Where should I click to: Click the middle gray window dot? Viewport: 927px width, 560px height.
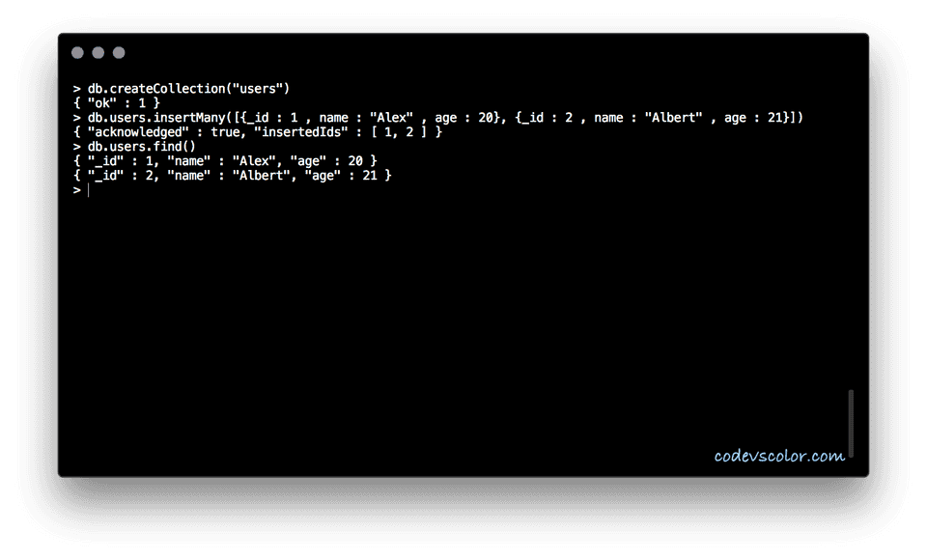pyautogui.click(x=98, y=53)
